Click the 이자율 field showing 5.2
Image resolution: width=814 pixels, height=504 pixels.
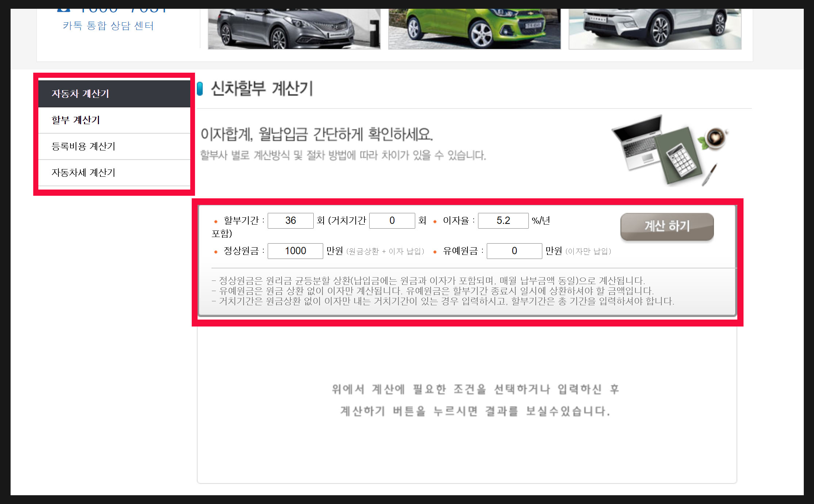point(503,221)
